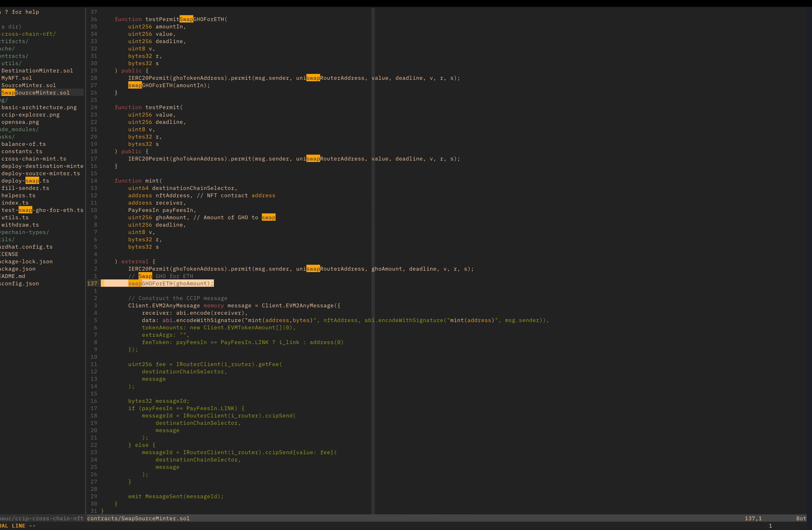Click 'emit MessageSent(messageId);' line
The image size is (812, 530).
click(x=176, y=496)
